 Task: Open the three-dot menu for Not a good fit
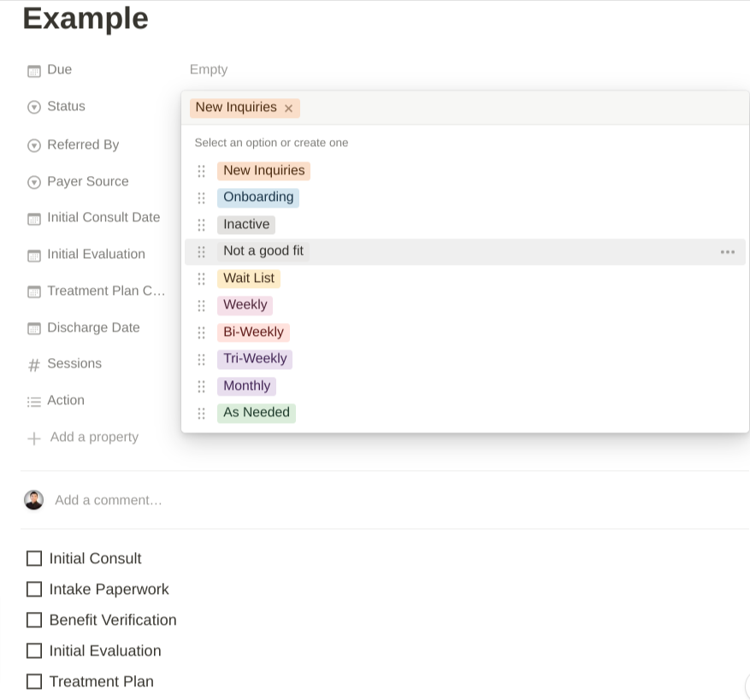[x=728, y=252]
